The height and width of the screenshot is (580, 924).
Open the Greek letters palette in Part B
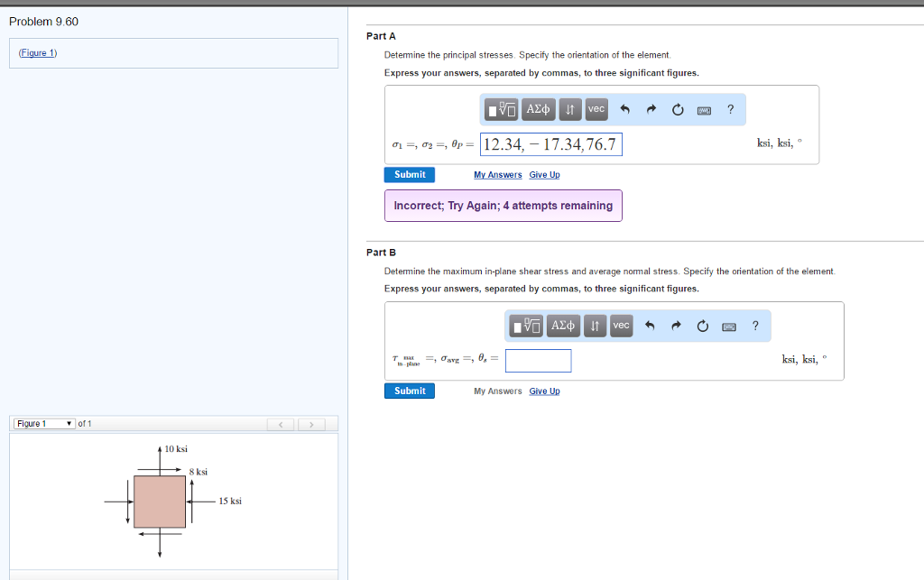point(563,325)
